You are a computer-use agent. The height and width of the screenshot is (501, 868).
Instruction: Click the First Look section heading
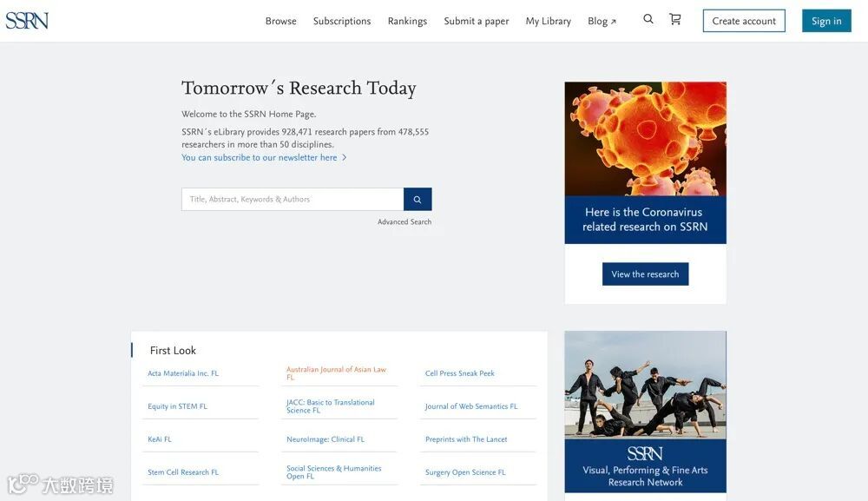click(x=173, y=351)
